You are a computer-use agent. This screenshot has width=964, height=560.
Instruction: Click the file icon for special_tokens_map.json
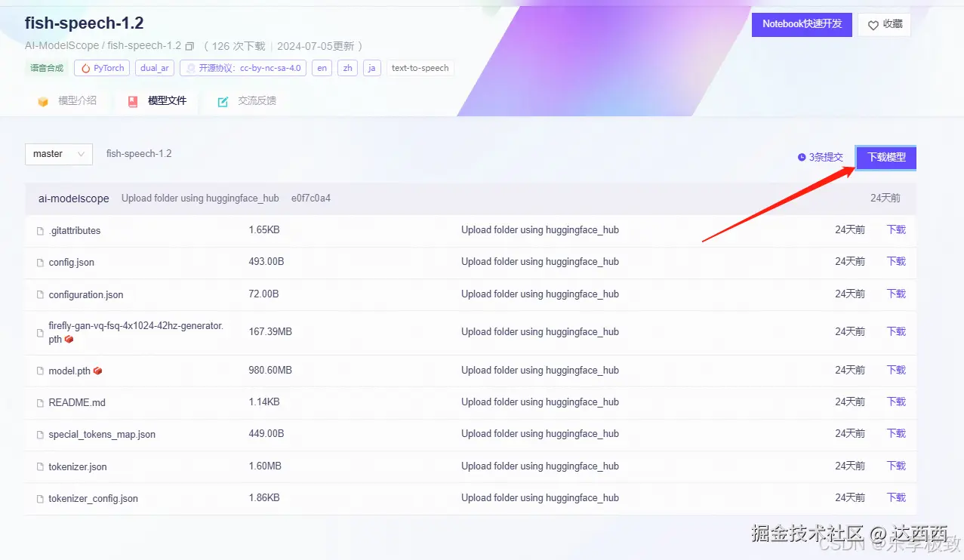[41, 435]
